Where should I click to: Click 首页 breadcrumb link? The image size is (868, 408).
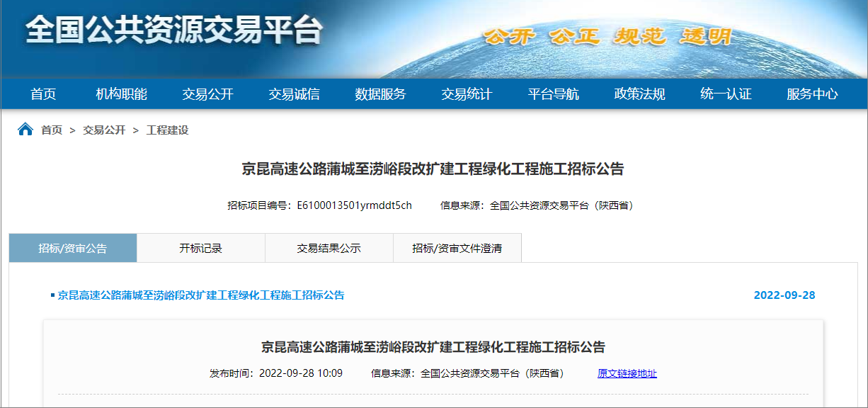point(52,130)
